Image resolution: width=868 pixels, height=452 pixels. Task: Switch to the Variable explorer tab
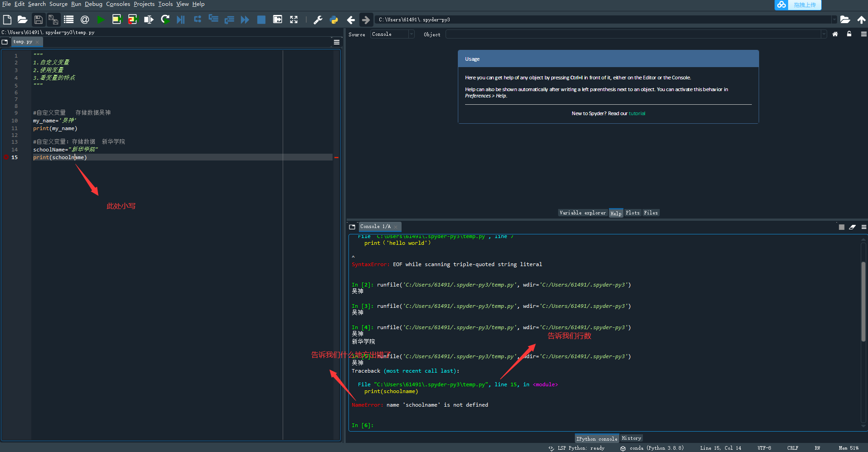tap(582, 213)
